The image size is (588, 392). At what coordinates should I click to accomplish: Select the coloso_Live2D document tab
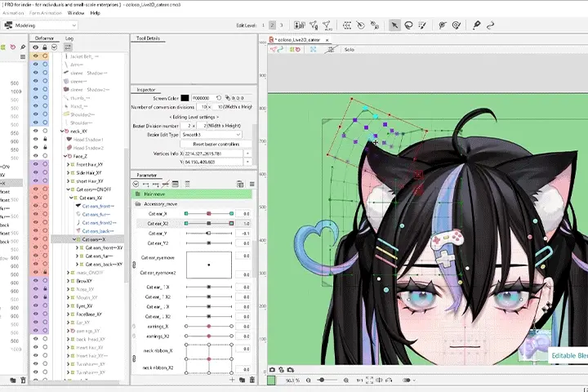pos(299,40)
